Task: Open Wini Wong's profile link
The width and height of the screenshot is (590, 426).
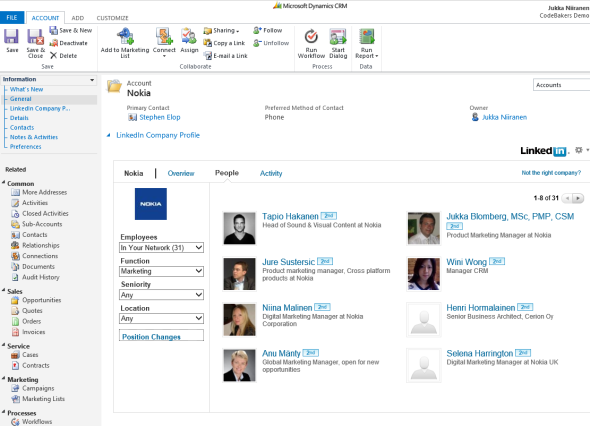Action: [466, 262]
